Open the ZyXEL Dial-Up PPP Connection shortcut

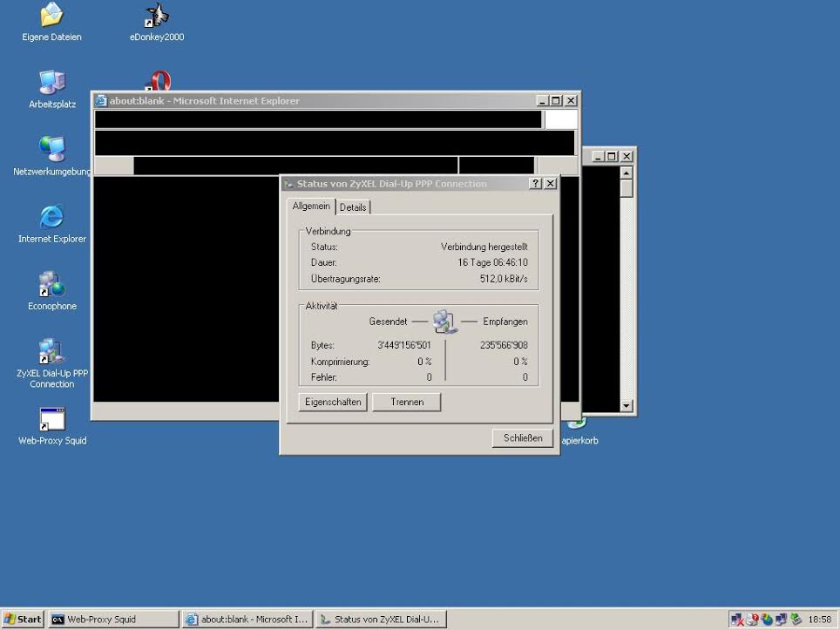pos(52,351)
